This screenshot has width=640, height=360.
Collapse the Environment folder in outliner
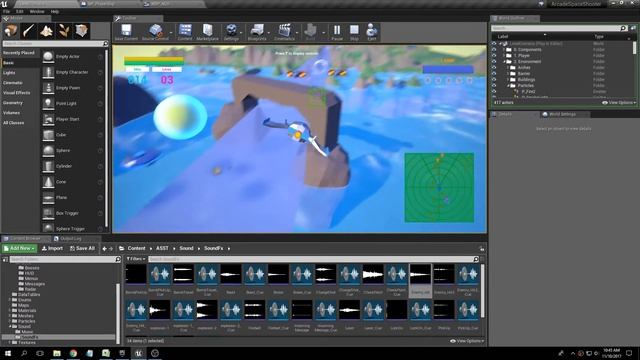(504, 62)
